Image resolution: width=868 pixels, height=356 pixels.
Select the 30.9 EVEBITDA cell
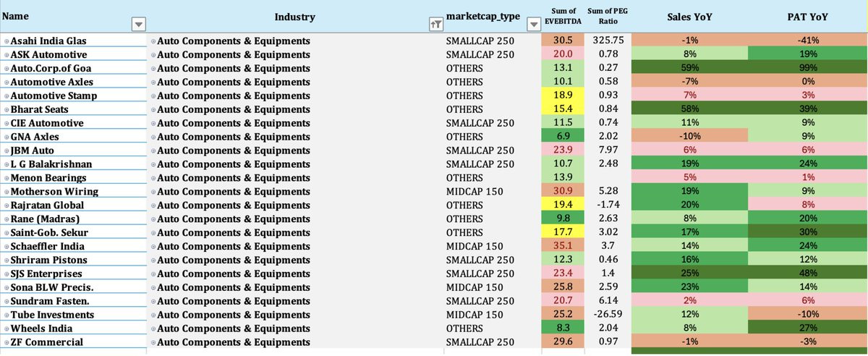(563, 192)
